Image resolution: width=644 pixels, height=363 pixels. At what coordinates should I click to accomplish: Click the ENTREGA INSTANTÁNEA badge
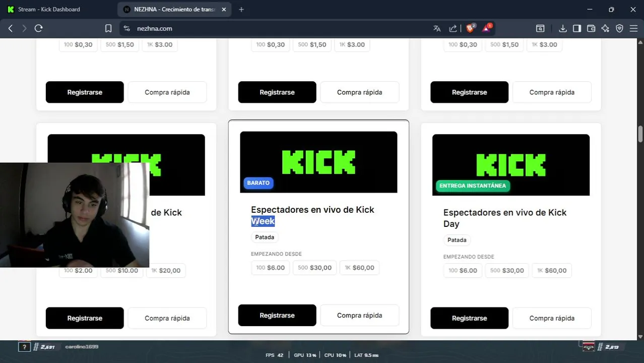click(x=473, y=186)
